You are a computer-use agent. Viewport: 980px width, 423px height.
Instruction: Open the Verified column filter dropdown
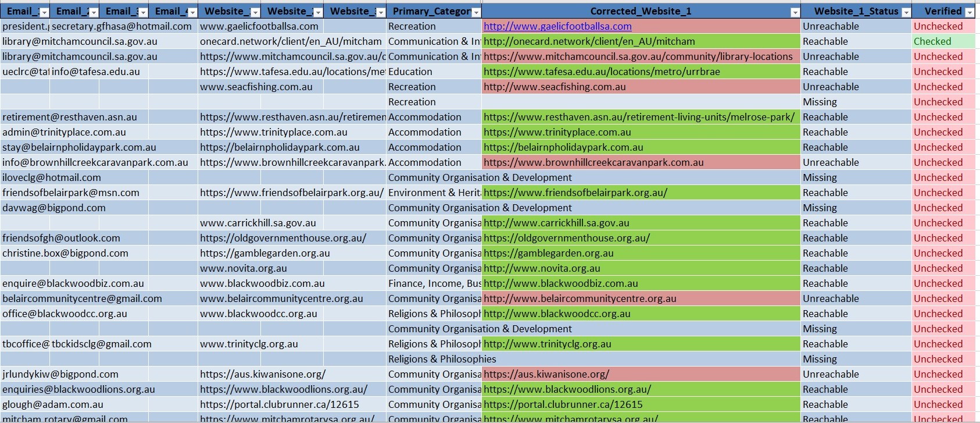969,12
